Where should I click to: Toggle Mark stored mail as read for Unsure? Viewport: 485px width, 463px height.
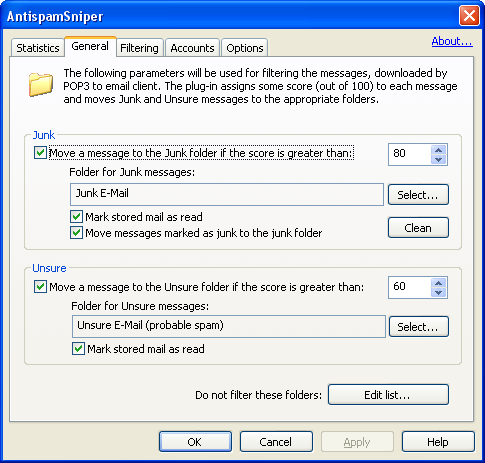coord(78,349)
